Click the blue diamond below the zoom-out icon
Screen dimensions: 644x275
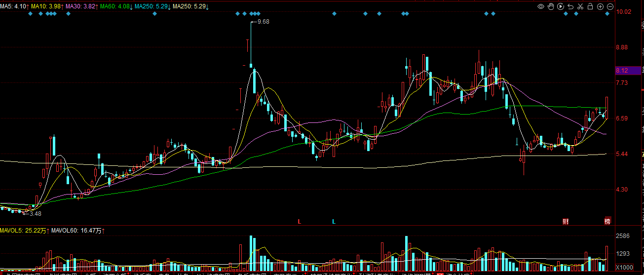point(607,14)
